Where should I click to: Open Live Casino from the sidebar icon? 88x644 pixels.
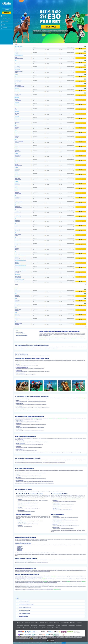1,28
